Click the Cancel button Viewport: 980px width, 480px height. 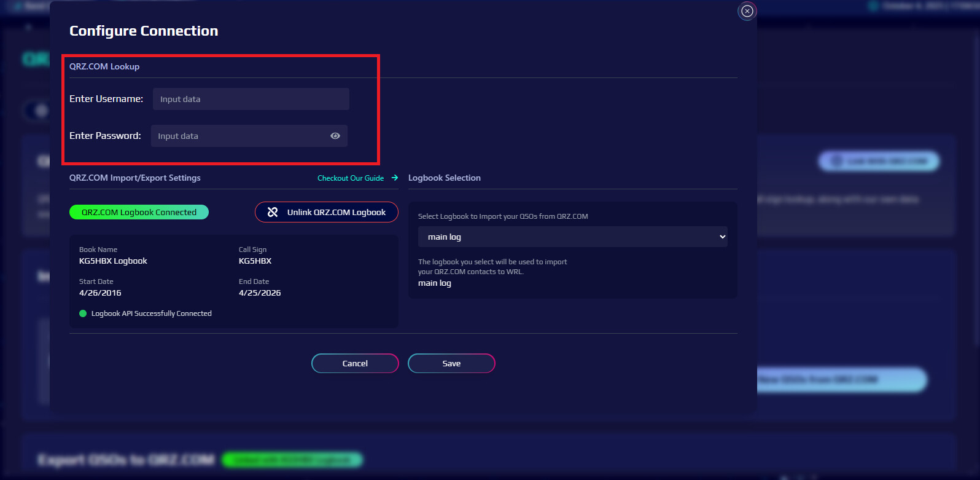[x=355, y=363]
